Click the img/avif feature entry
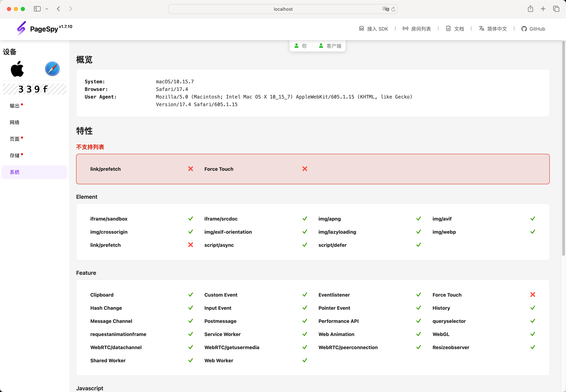 (x=442, y=219)
